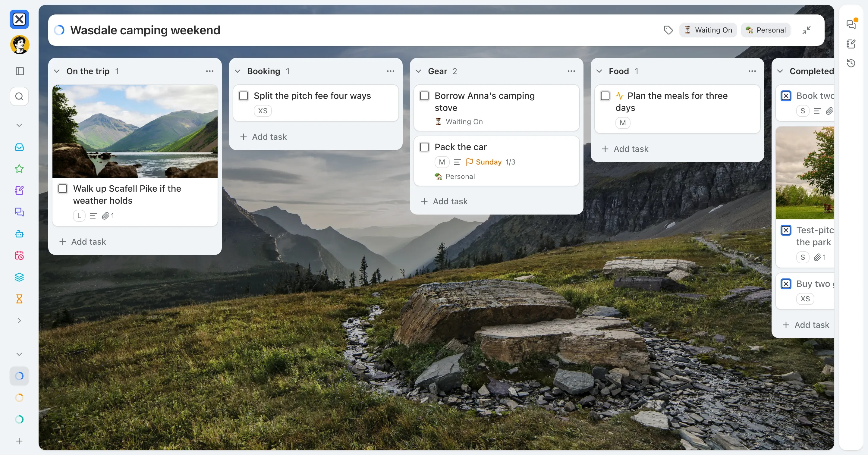Open the teal layers stack icon
868x455 pixels.
(x=19, y=277)
